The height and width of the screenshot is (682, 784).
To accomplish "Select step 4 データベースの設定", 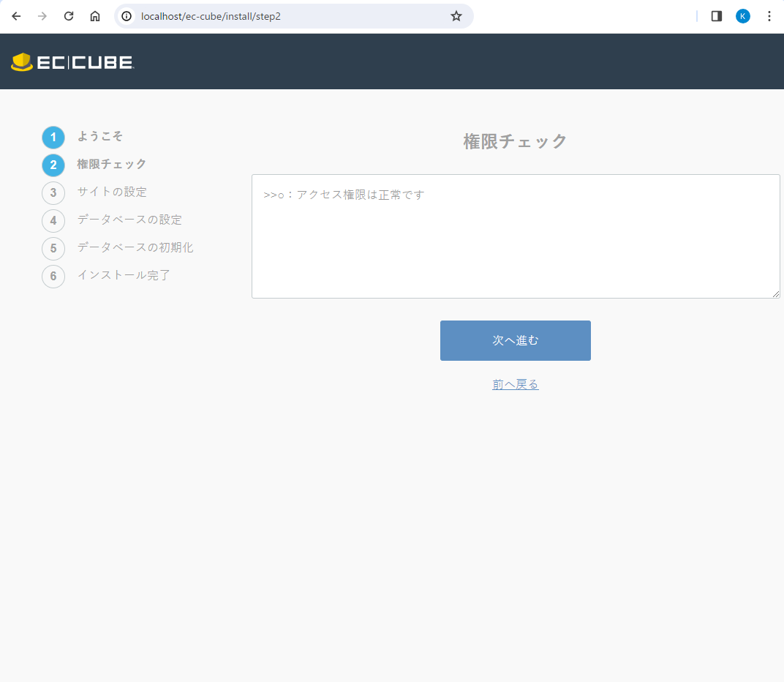I will (x=129, y=220).
